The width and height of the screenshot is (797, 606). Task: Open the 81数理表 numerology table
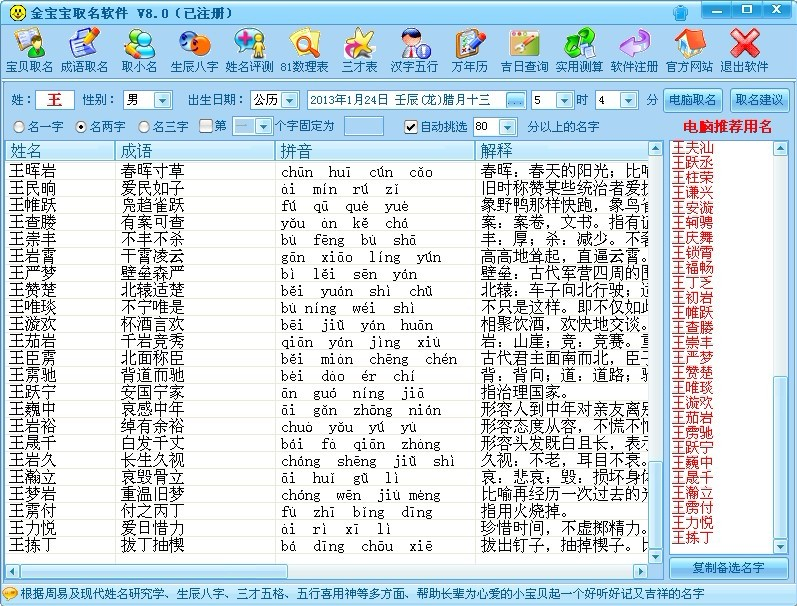pos(304,50)
